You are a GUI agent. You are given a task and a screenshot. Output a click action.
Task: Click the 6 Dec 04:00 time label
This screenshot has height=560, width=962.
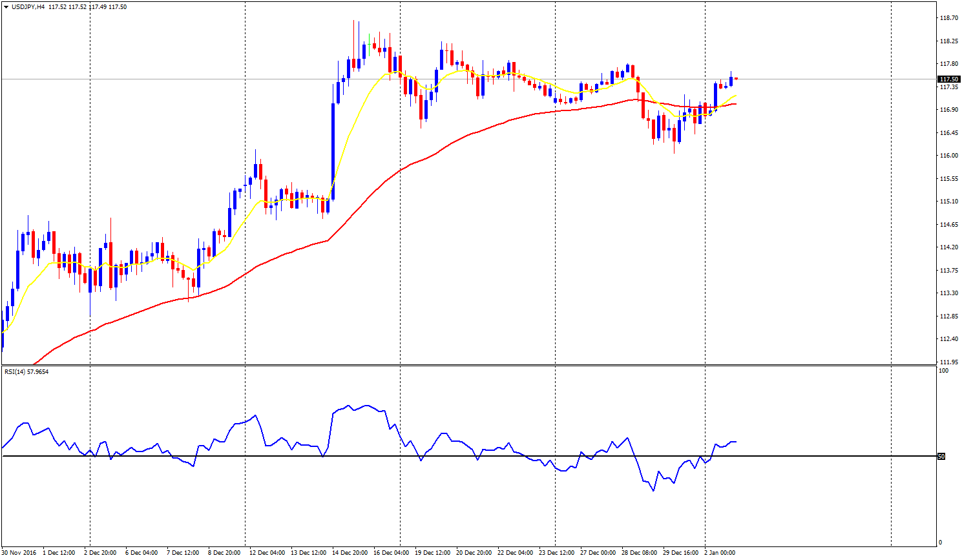point(141,553)
